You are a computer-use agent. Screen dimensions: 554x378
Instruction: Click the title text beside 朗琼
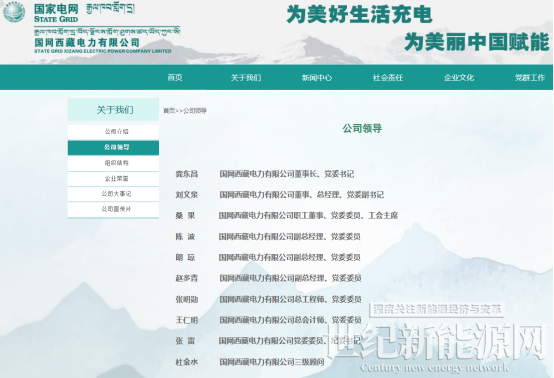pyautogui.click(x=289, y=258)
